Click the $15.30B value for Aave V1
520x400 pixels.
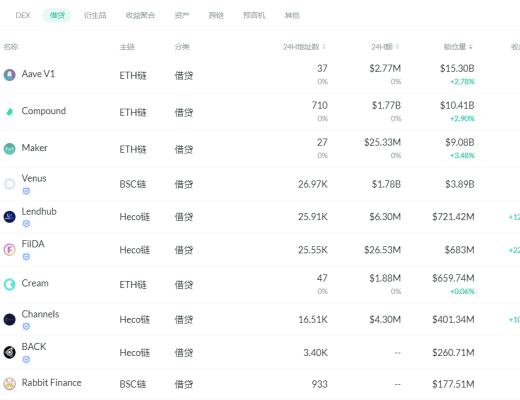tap(457, 68)
